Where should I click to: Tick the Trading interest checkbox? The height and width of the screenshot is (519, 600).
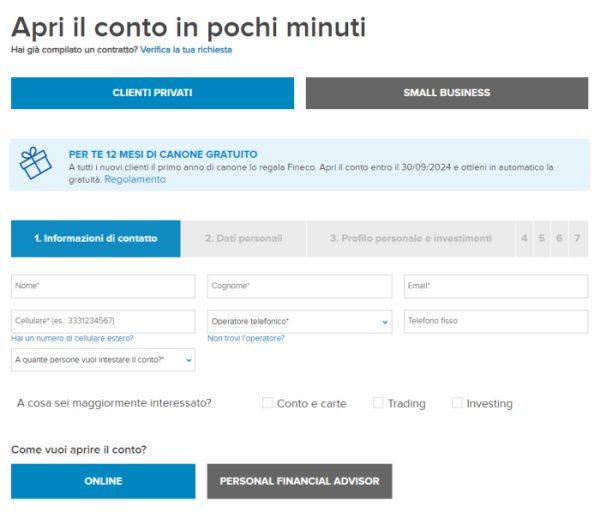[378, 403]
